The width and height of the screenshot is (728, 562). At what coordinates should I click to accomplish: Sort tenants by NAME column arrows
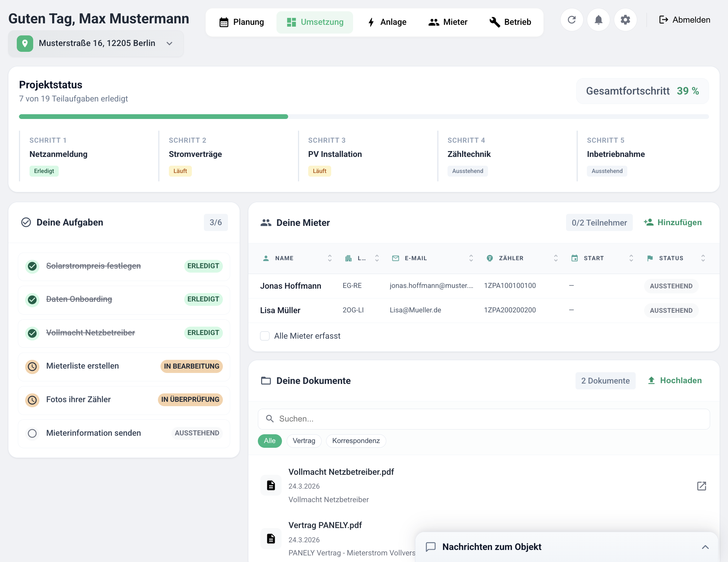pyautogui.click(x=330, y=258)
